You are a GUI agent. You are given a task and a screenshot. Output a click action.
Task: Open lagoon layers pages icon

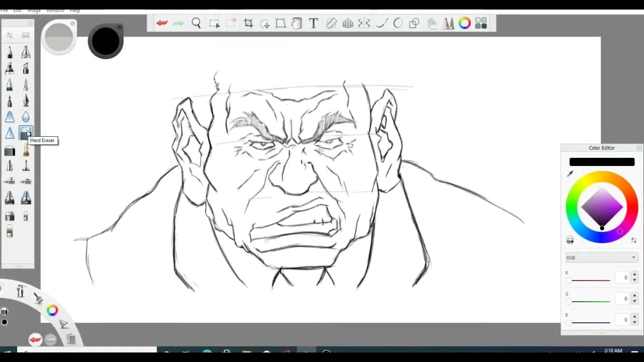coord(71,339)
